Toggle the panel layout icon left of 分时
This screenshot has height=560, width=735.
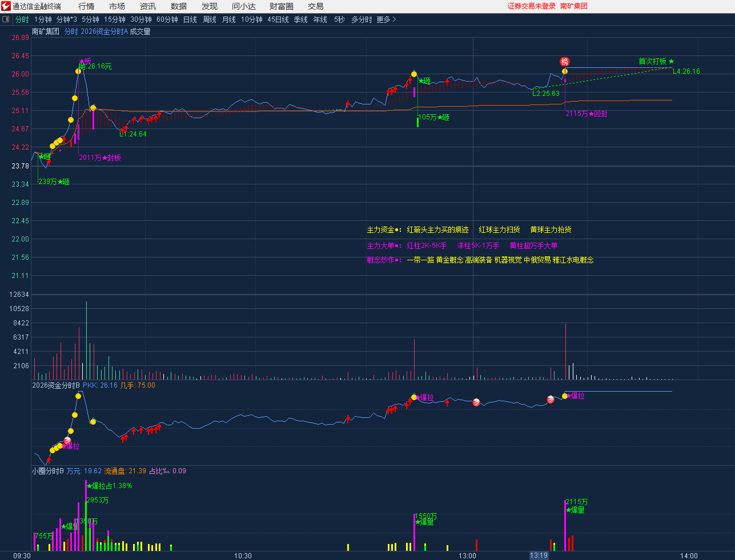6,19
